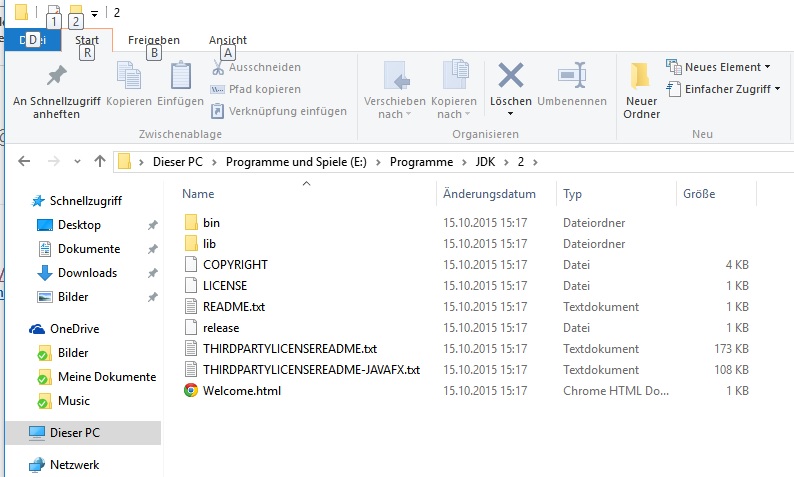Switch to the Start ribbon tab

(x=87, y=40)
